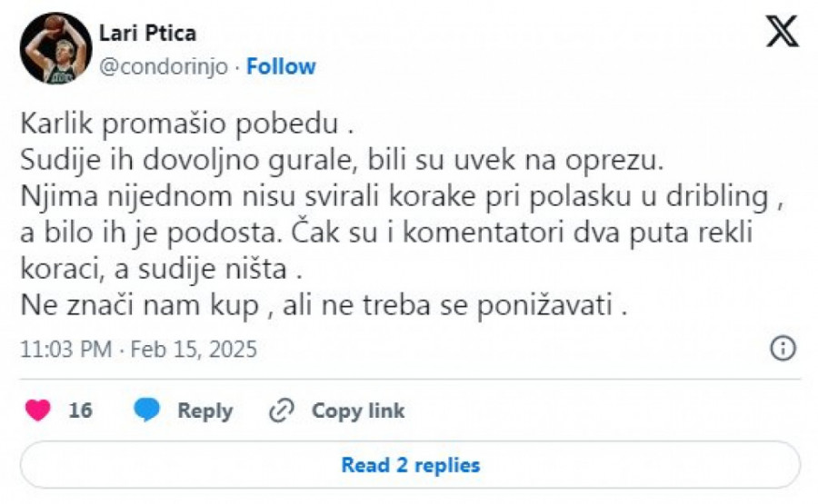This screenshot has width=818, height=504.
Task: Follow the @condorinjo account
Action: [x=281, y=66]
